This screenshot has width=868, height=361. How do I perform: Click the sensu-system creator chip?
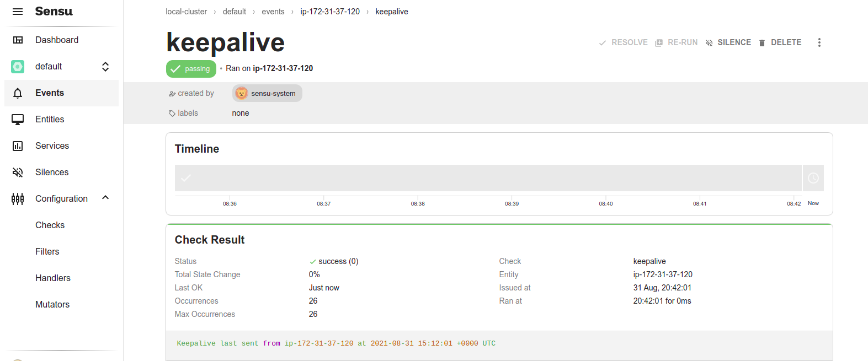coord(267,93)
